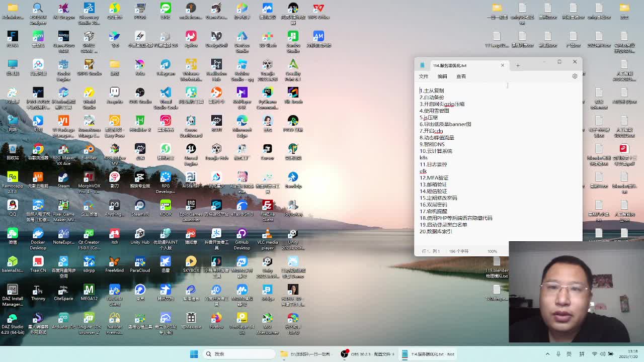Open GitHub Desktop shortcut
Image resolution: width=644 pixels, height=362 pixels.
click(242, 234)
